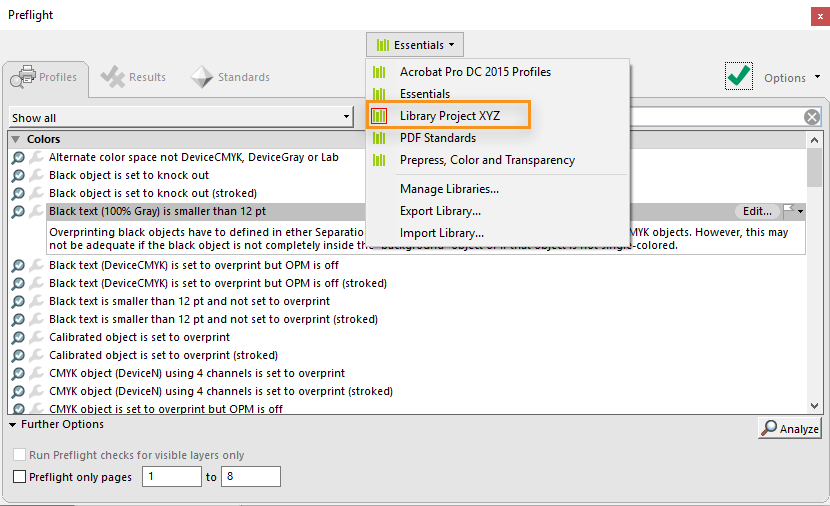The image size is (830, 506).
Task: Click library icon beside Library Project XYZ
Action: click(379, 116)
